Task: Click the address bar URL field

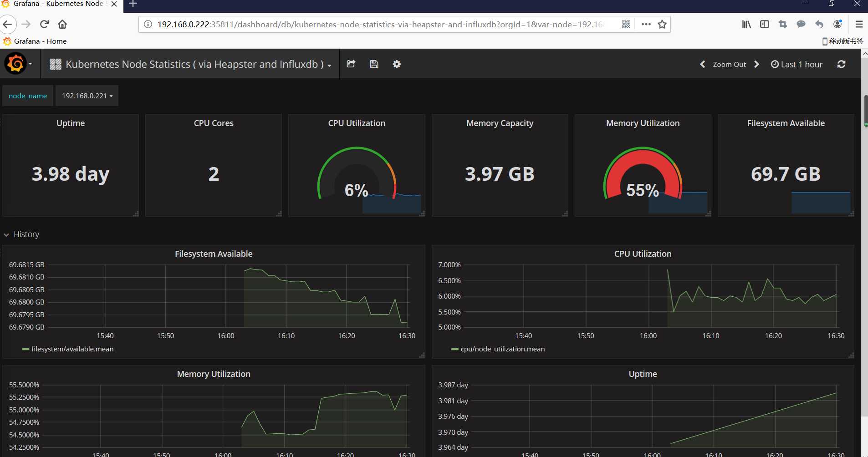Action: point(380,24)
